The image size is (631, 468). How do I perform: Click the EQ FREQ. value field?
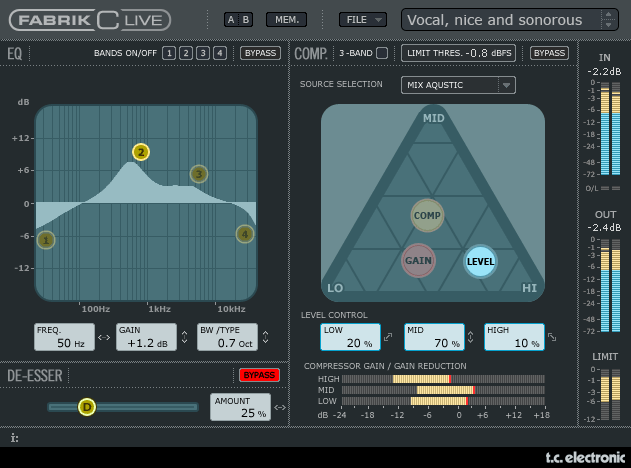(x=64, y=337)
